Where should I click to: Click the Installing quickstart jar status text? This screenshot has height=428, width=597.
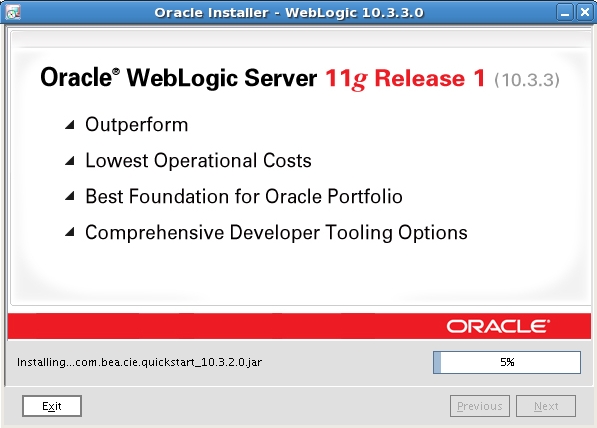click(139, 362)
